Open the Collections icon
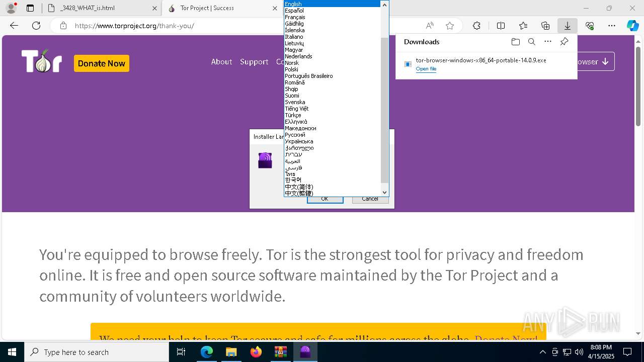The image size is (644, 362). (x=545, y=26)
